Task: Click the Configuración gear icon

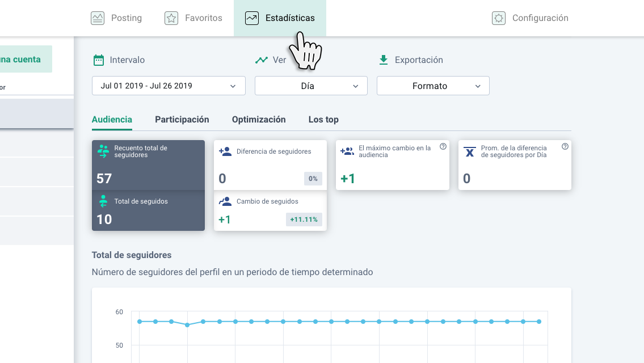Action: (499, 18)
